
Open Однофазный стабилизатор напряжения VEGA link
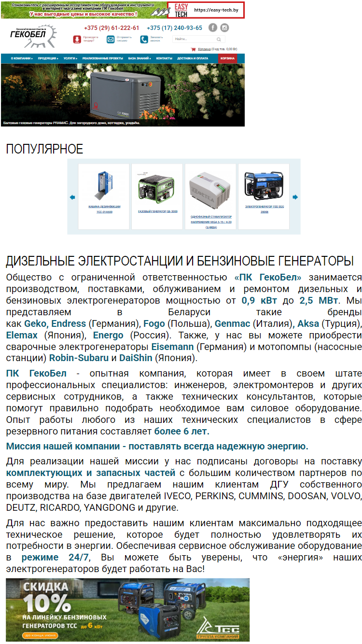point(211,222)
